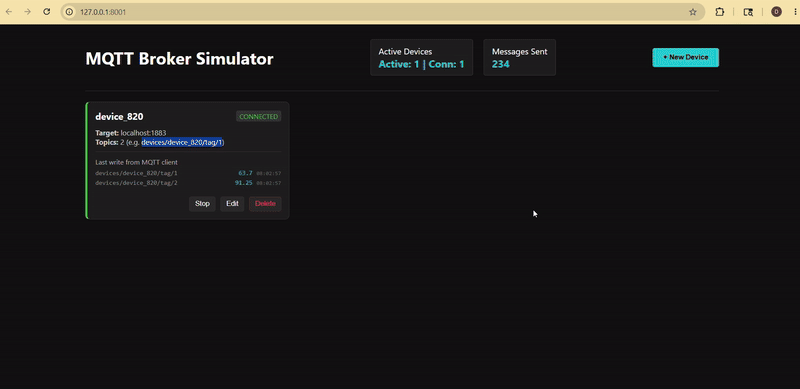This screenshot has width=800, height=389.
Task: Click the devices/device_820/tag/1 last-write row
Action: 188,173
